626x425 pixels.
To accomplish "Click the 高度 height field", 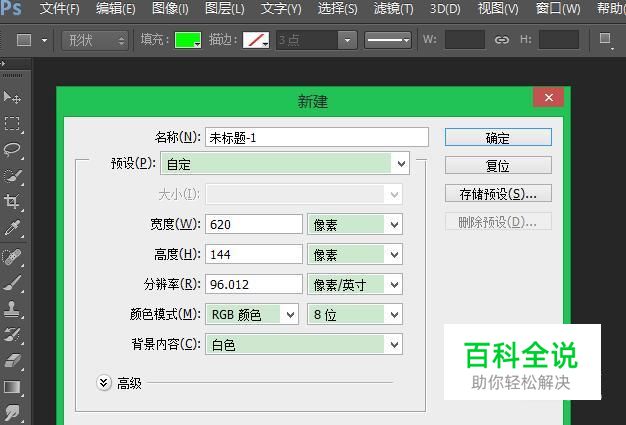I will 254,254.
